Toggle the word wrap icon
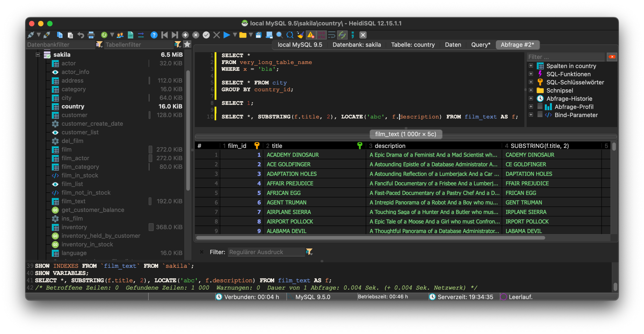This screenshot has width=644, height=334. [332, 35]
